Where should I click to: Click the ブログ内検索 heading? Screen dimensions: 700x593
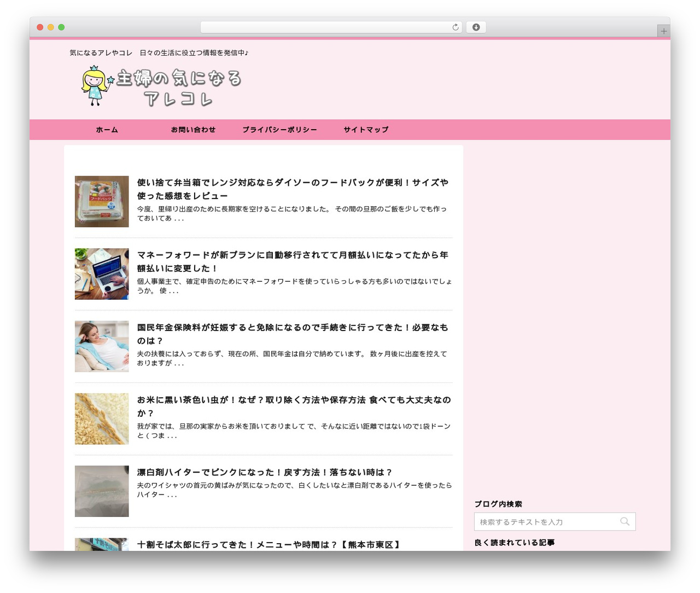pyautogui.click(x=498, y=504)
